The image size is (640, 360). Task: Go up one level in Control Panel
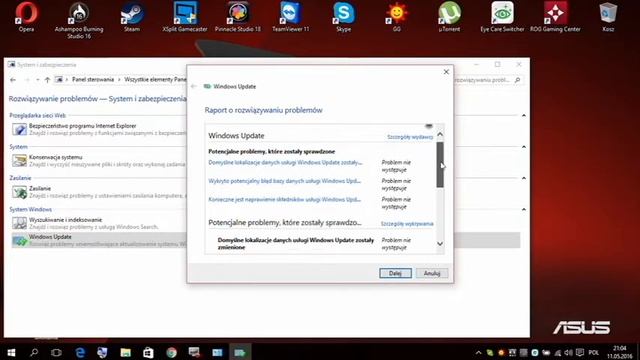(47, 80)
